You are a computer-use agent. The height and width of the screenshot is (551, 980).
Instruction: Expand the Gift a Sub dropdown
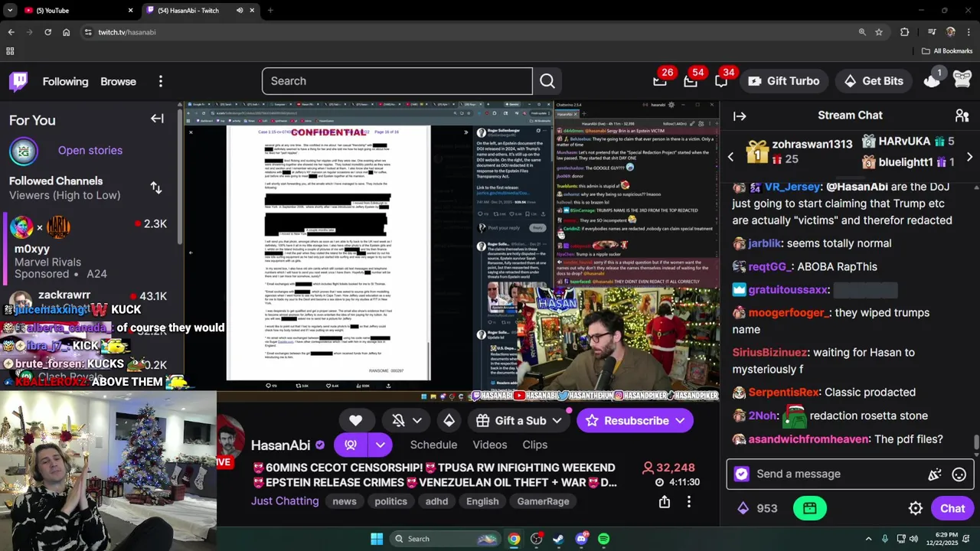coord(558,420)
